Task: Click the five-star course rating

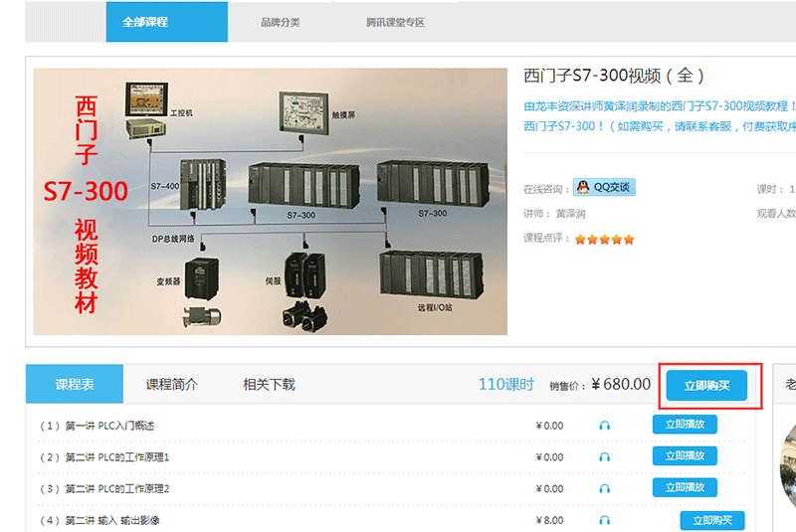Action: tap(604, 239)
